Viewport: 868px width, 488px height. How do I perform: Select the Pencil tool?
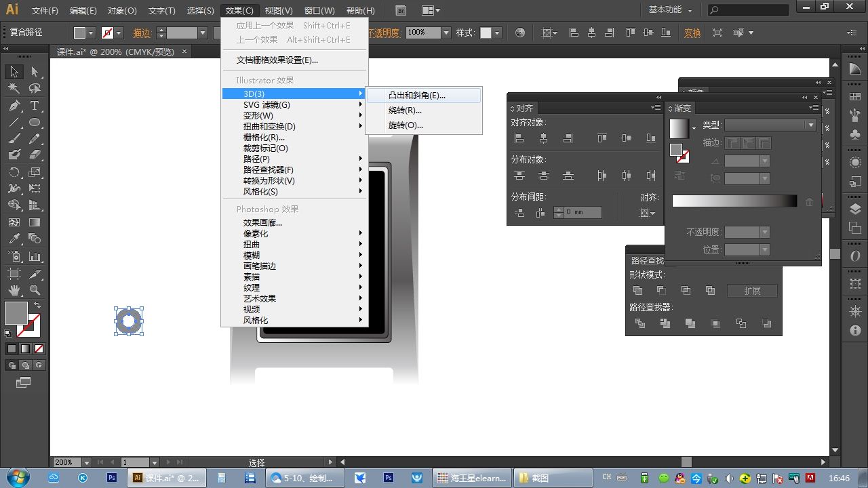(35, 139)
